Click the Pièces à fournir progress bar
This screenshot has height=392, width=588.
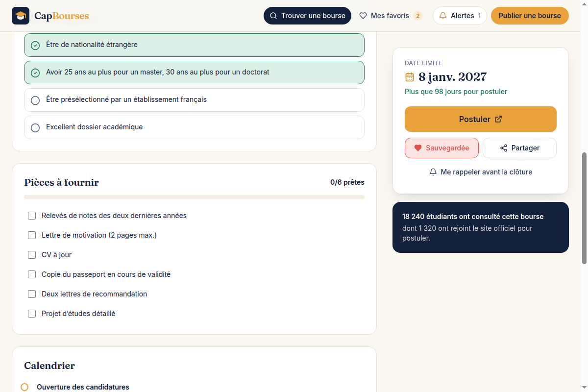(x=194, y=197)
